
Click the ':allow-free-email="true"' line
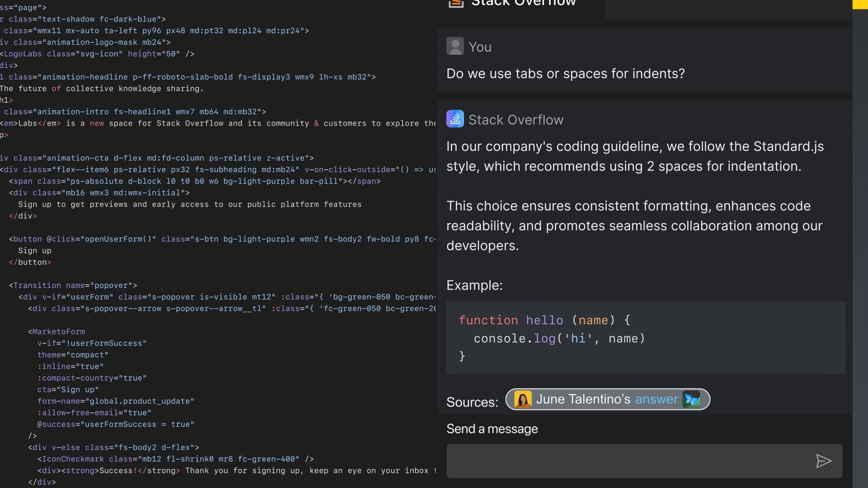(x=94, y=413)
